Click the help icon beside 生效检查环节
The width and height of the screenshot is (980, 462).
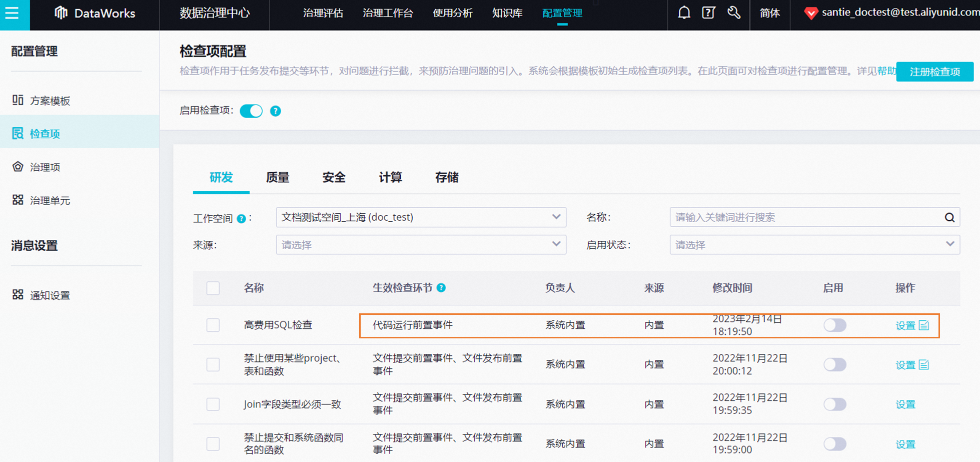pyautogui.click(x=441, y=288)
